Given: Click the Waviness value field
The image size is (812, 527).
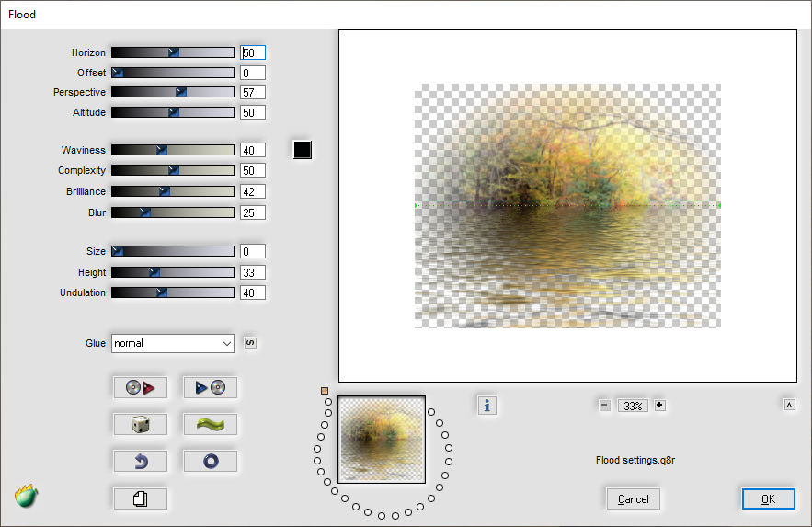Looking at the screenshot, I should pyautogui.click(x=253, y=150).
